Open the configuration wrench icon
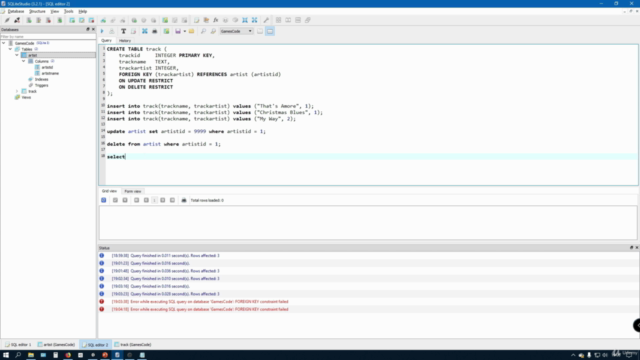 [x=266, y=20]
